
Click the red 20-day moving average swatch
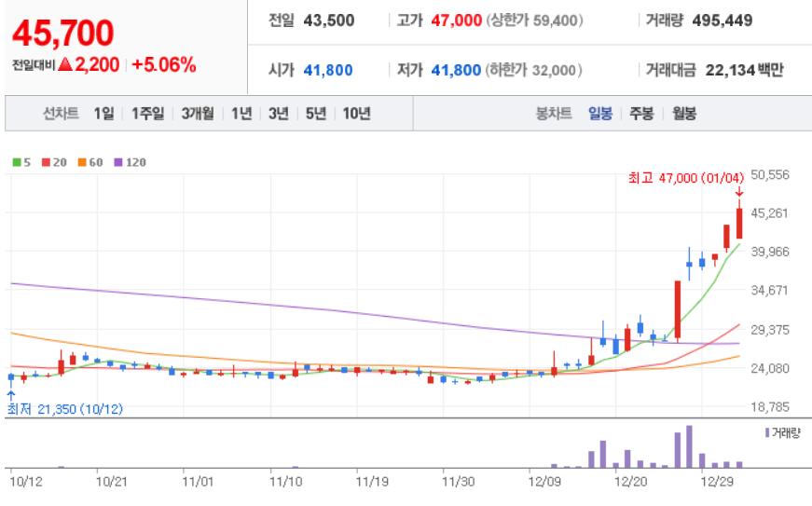point(46,162)
